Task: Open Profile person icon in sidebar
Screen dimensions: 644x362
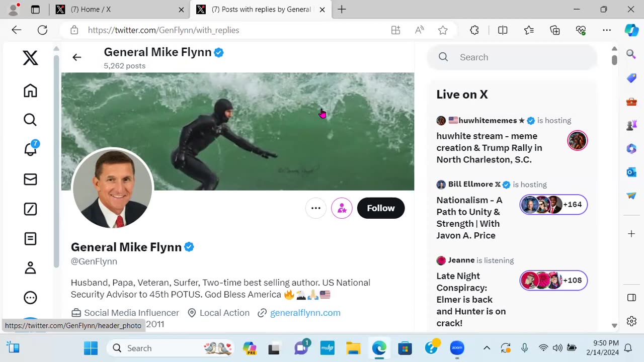Action: point(30,268)
